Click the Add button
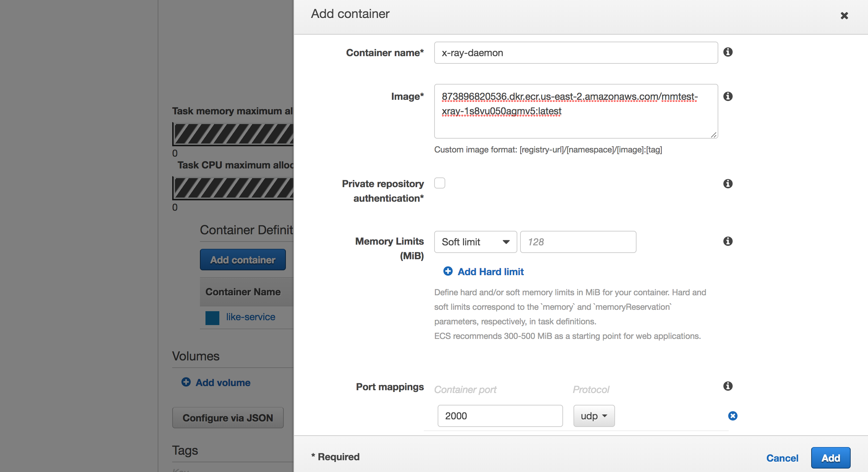The height and width of the screenshot is (472, 868). (831, 458)
